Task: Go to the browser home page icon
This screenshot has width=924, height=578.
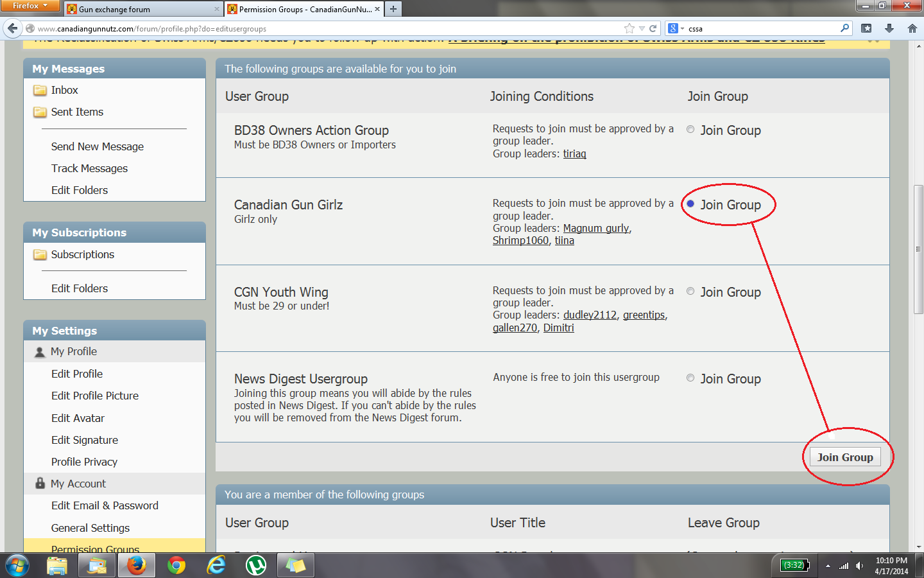Action: pos(912,28)
